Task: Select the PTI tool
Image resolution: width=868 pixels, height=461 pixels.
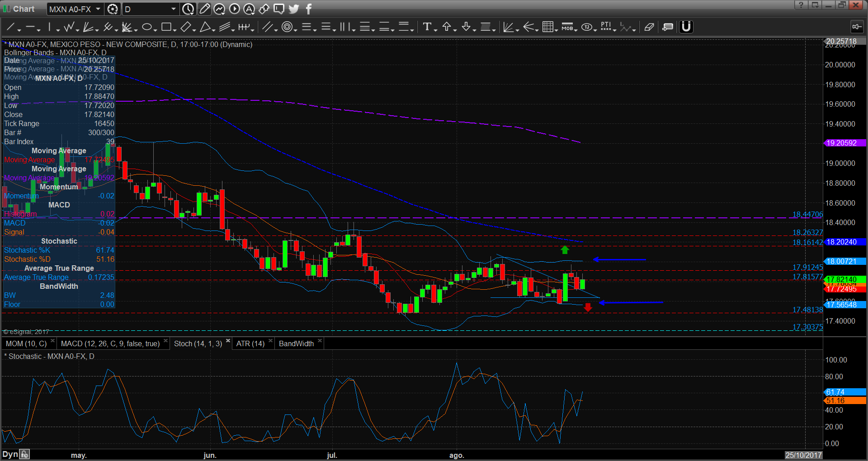Action: coord(606,27)
